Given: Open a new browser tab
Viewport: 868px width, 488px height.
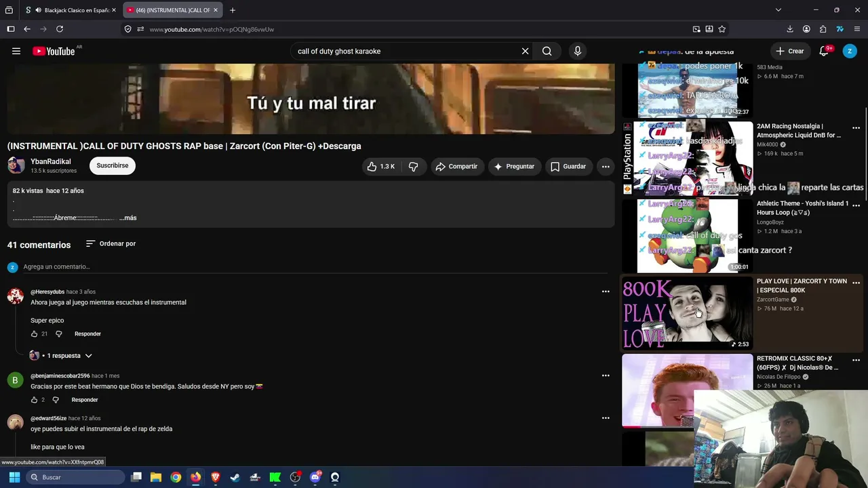Looking at the screenshot, I should tap(233, 10).
